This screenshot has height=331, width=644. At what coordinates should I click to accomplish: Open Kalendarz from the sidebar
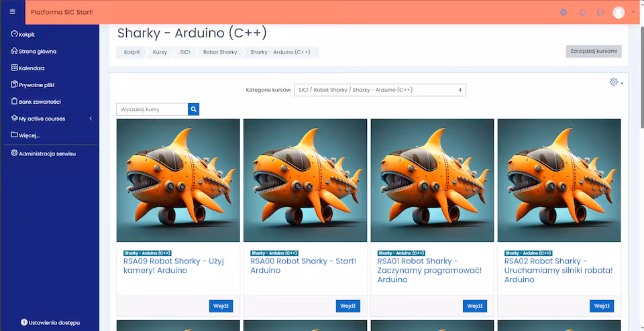[32, 68]
